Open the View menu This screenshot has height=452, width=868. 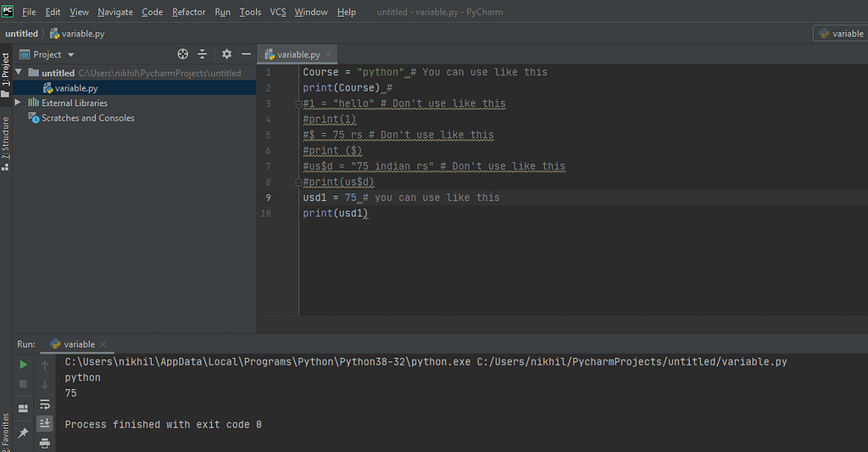click(x=79, y=12)
